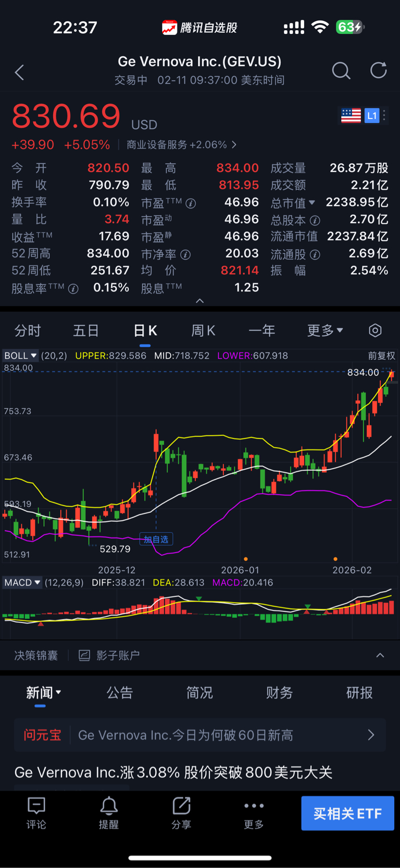Screen dimensions: 400x868
Task: Tap the US flag market icon
Action: pyautogui.click(x=351, y=115)
